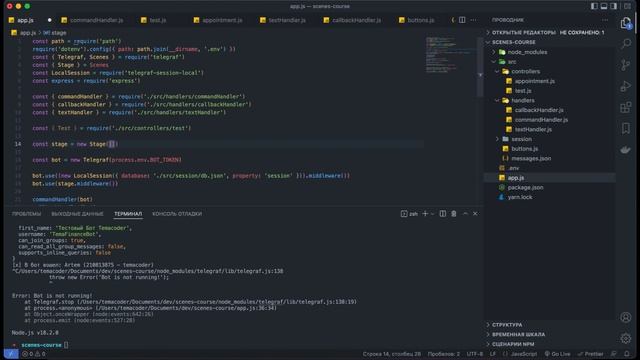Click LF line ending indicator in status bar

point(493,354)
